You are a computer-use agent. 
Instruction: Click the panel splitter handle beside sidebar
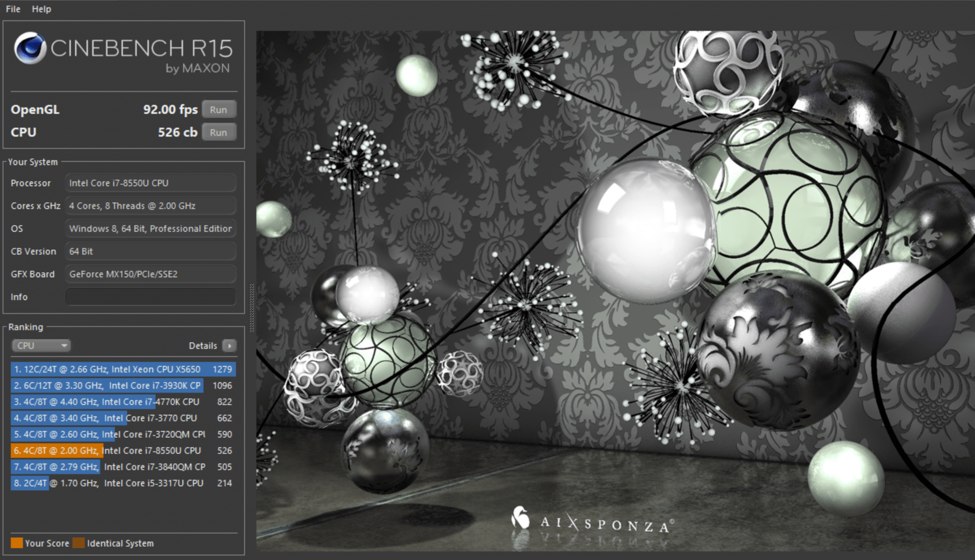[x=251, y=307]
